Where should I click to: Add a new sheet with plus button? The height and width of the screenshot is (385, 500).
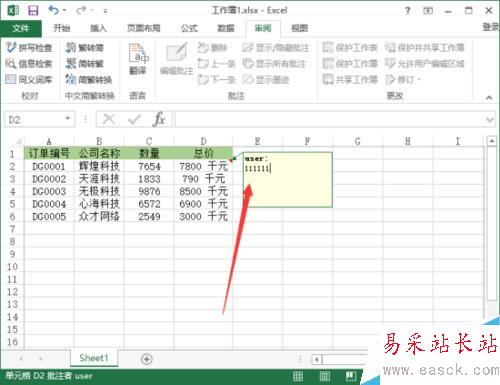point(147,359)
